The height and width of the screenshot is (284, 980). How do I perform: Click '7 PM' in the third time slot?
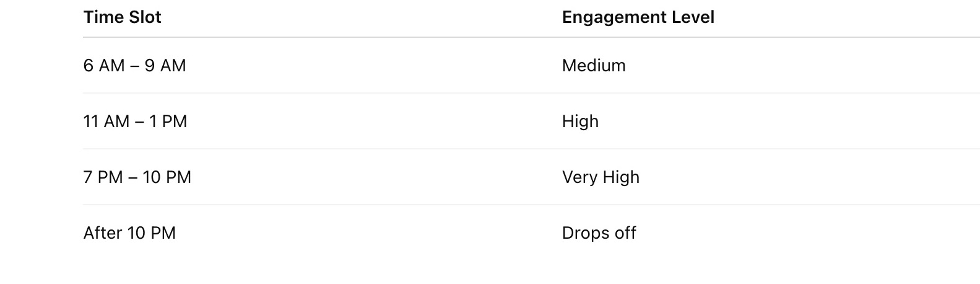[x=103, y=177]
